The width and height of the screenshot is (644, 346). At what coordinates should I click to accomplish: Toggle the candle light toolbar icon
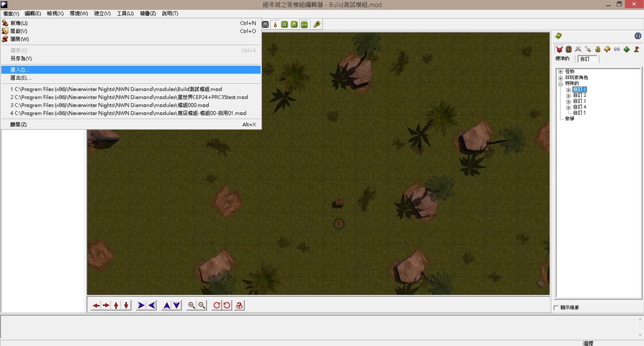tap(275, 25)
